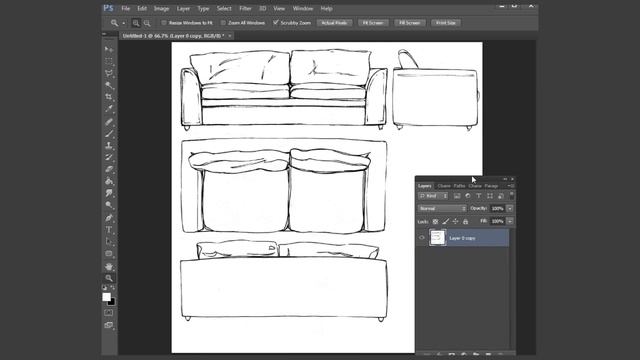Enable Resize Windows to Fit
The height and width of the screenshot is (360, 640).
click(164, 23)
